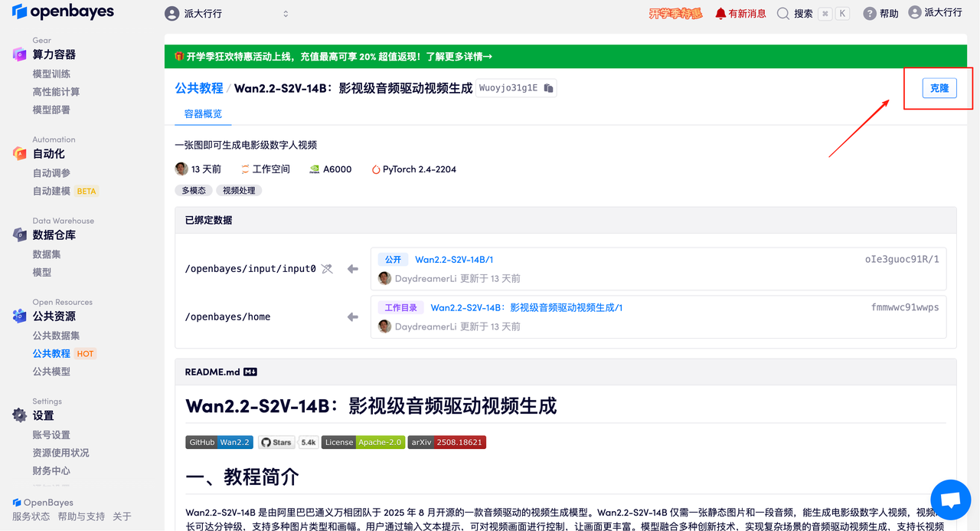Open the 关于 footer link
Viewport: 980px width, 531px height.
tap(122, 516)
